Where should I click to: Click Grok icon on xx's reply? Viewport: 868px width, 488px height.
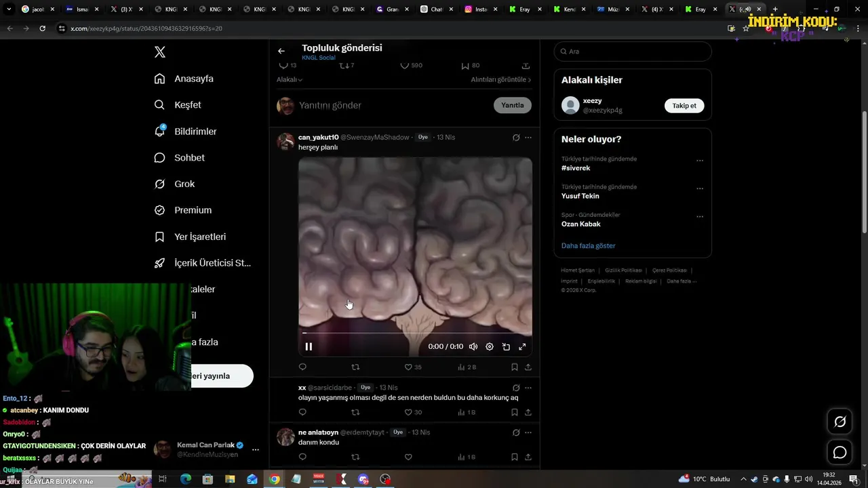pyautogui.click(x=516, y=388)
